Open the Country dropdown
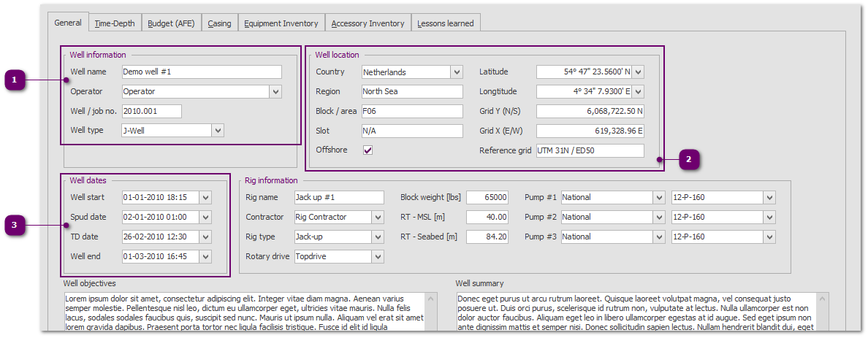The image size is (868, 338). pos(457,72)
